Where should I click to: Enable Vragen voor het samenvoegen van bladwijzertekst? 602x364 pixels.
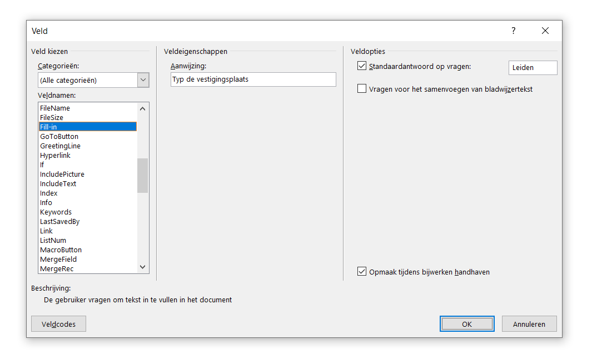coord(362,89)
